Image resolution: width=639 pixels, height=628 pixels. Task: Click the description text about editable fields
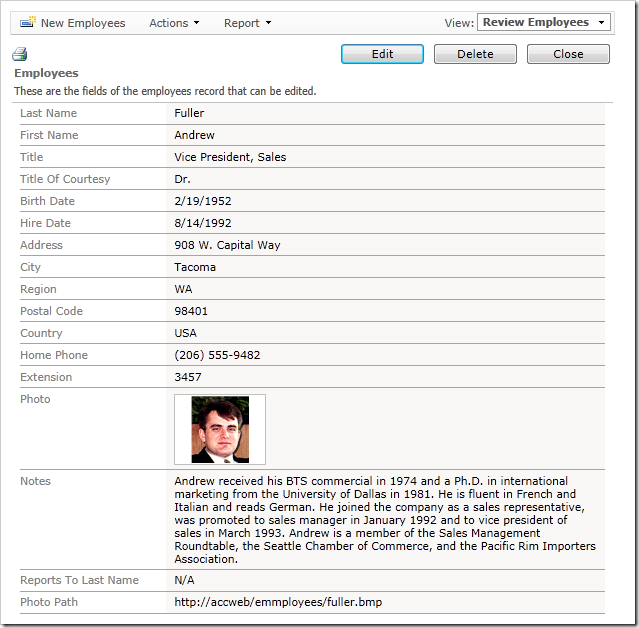point(165,91)
